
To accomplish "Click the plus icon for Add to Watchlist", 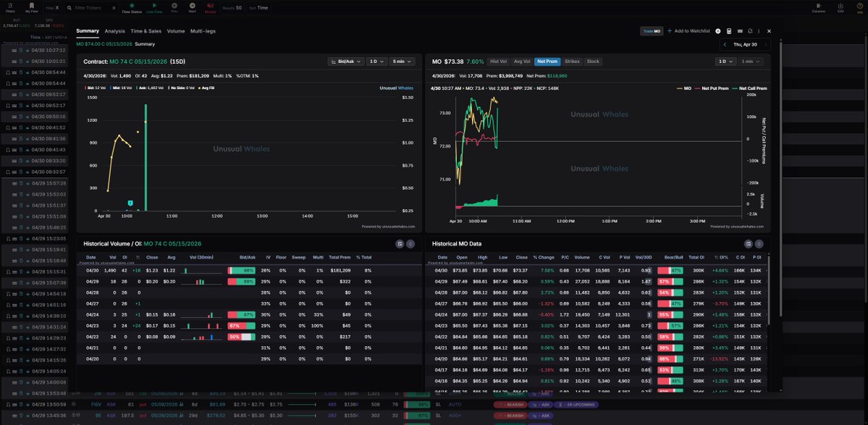I will pos(669,31).
